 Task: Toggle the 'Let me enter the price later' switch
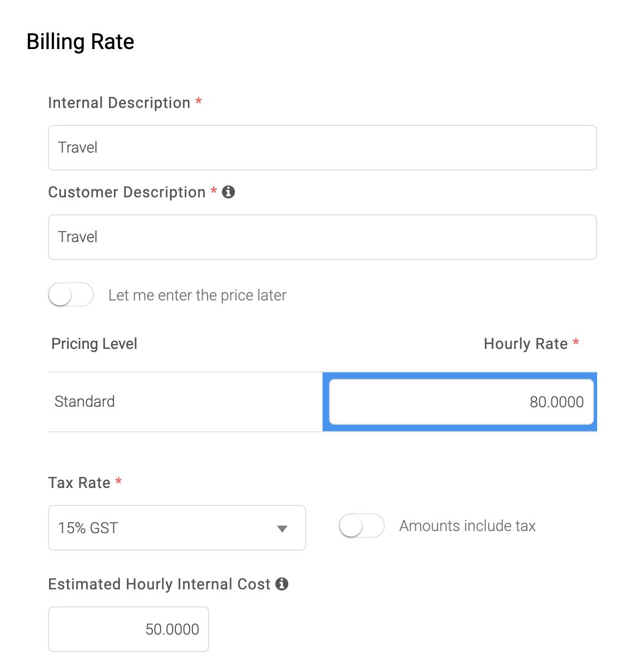click(71, 295)
